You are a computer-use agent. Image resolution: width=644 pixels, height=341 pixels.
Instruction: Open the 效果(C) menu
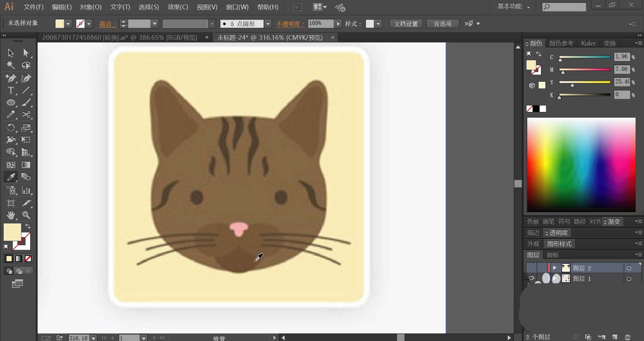pos(178,7)
